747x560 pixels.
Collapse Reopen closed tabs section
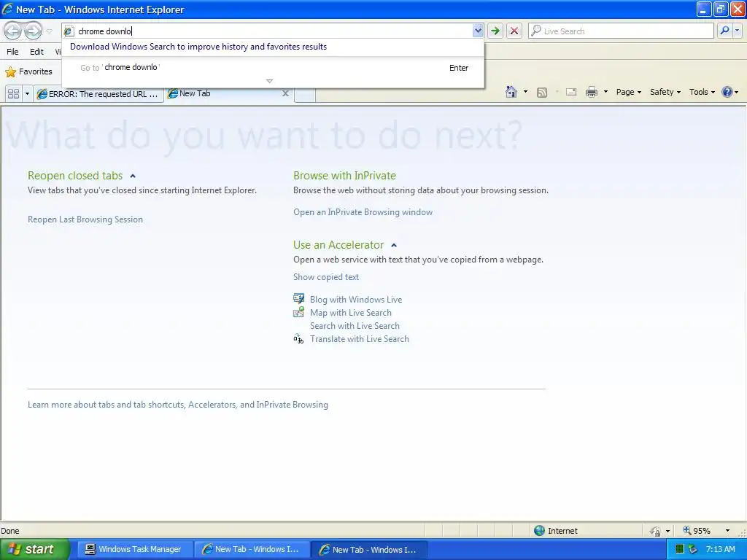133,176
